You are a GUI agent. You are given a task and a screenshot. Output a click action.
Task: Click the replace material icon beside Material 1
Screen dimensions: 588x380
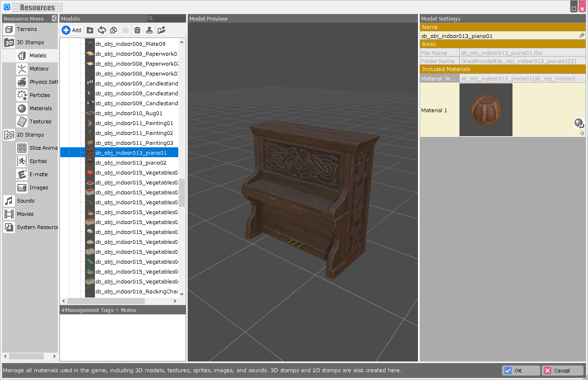579,123
